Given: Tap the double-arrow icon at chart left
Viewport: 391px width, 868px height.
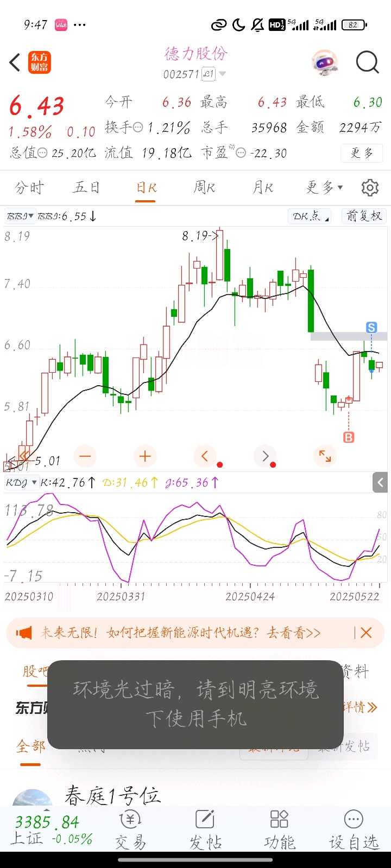Looking at the screenshot, I should coord(23,455).
